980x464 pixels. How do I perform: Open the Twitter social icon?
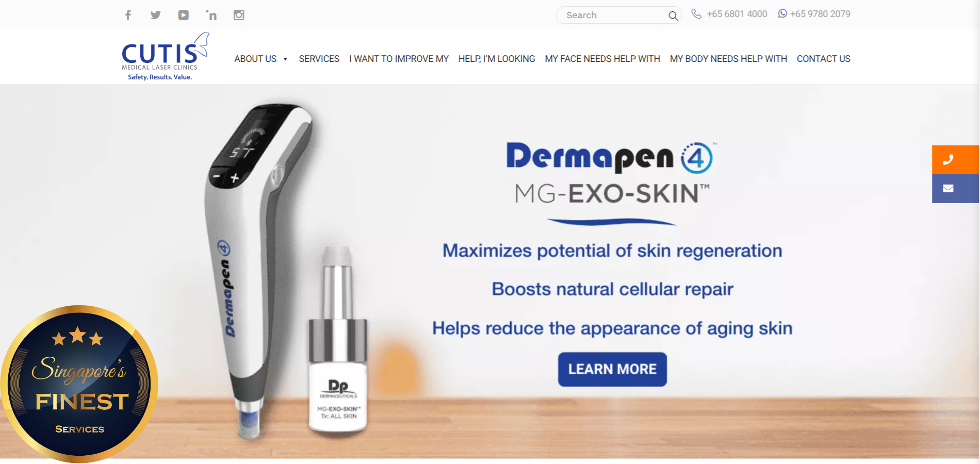tap(155, 15)
